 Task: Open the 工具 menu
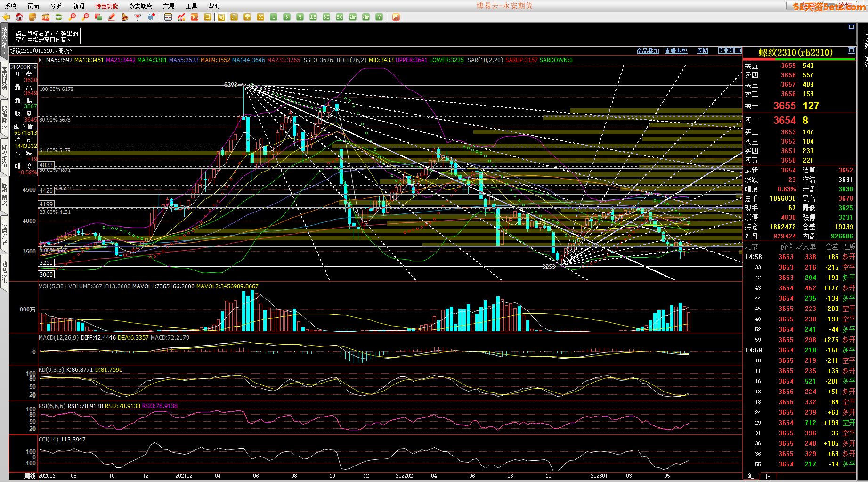click(192, 6)
